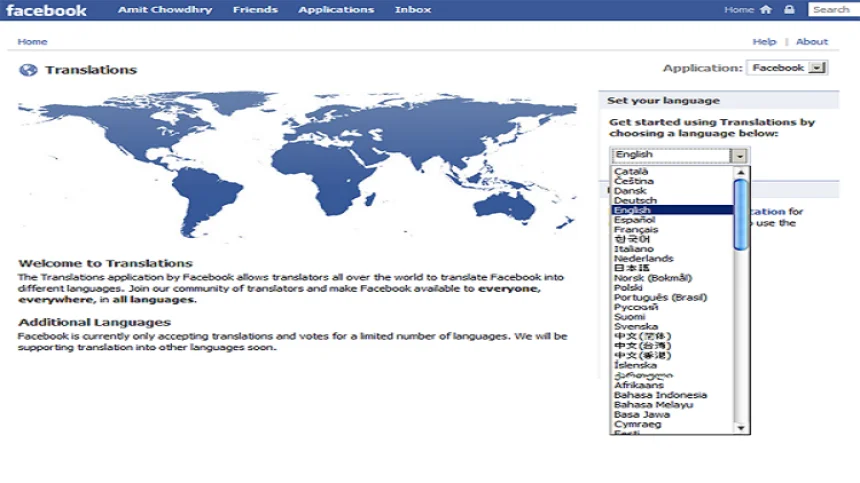Focus the Search field
Image resolution: width=860 pixels, height=483 pixels.
834,9
